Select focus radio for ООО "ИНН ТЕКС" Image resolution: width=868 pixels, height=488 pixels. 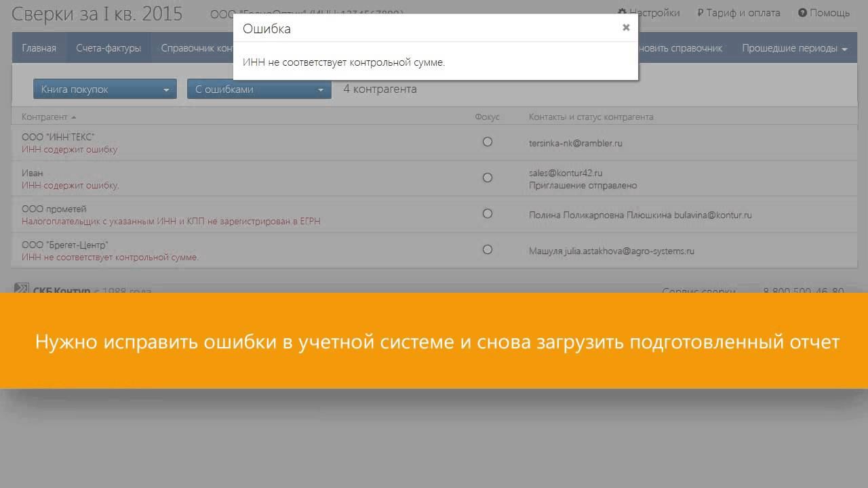point(487,142)
